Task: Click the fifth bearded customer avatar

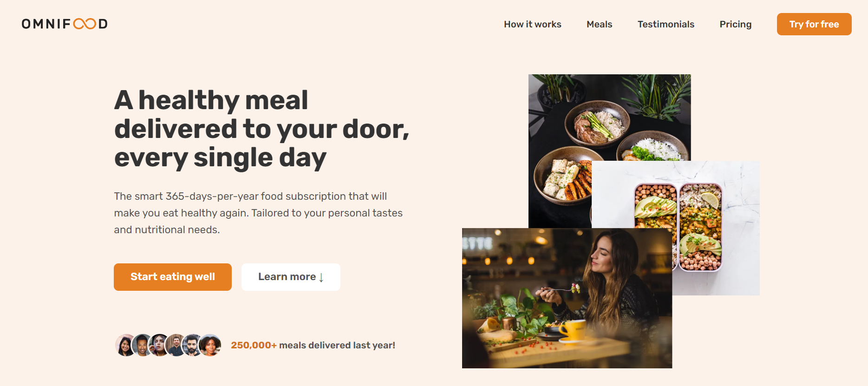Action: click(193, 345)
